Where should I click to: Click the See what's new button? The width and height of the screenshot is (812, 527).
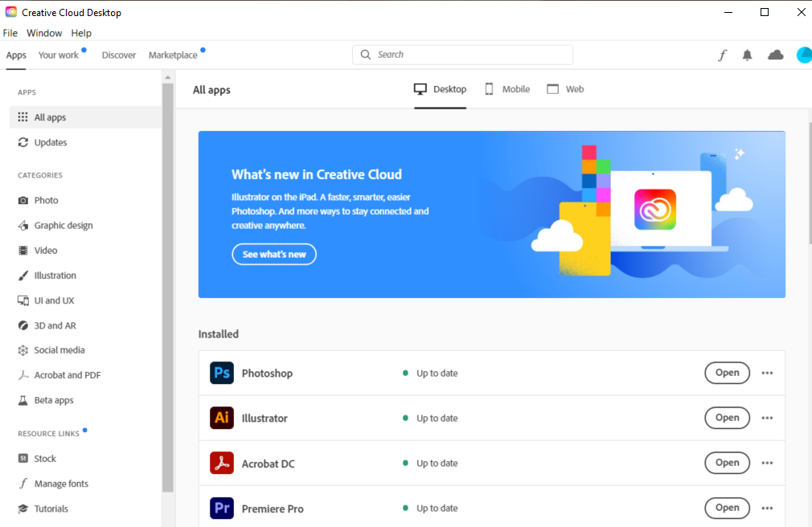(x=274, y=254)
